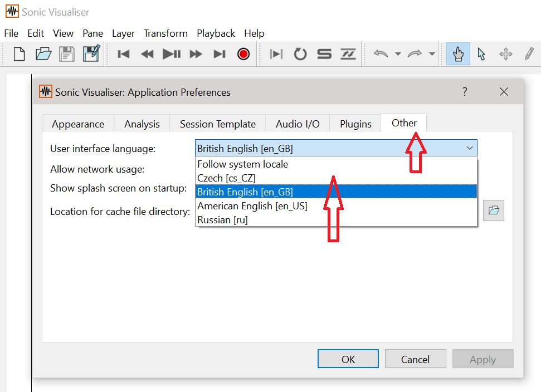The image size is (541, 392).
Task: Open the View menu
Action: click(x=63, y=33)
